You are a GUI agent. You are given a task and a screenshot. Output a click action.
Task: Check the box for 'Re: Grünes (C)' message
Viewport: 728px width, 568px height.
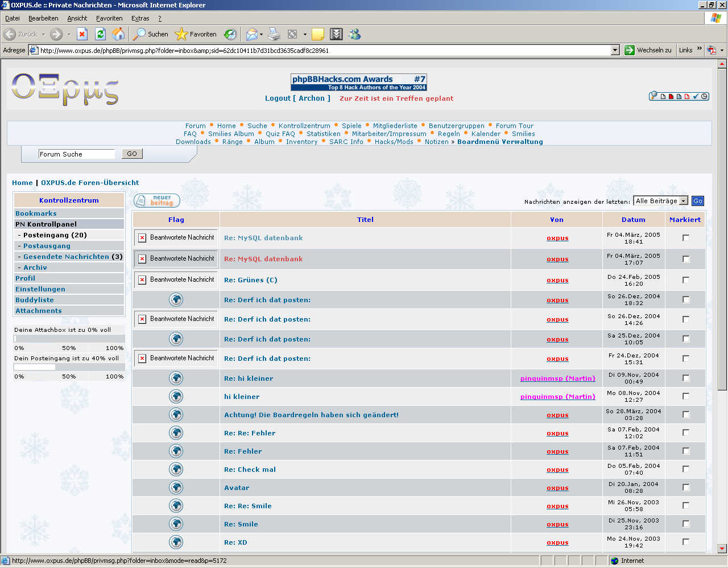tap(685, 280)
